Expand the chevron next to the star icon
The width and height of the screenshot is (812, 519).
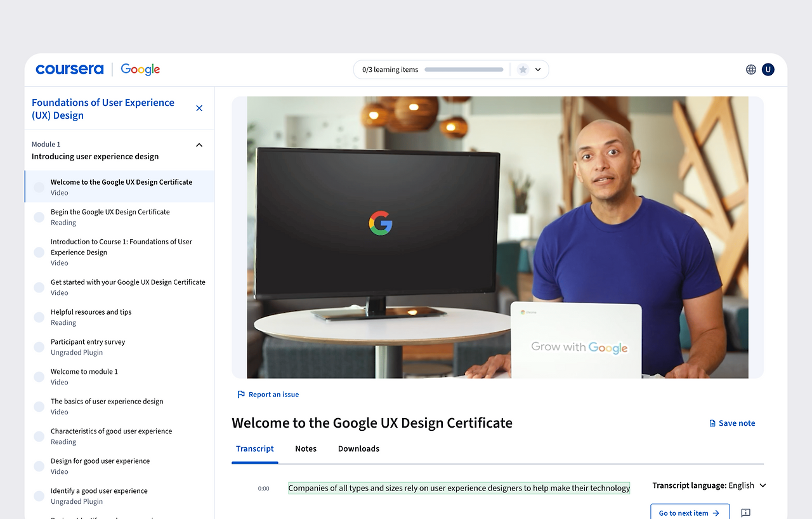pyautogui.click(x=538, y=70)
